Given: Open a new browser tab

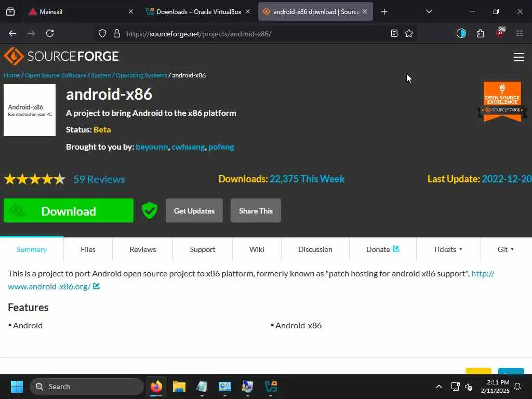Looking at the screenshot, I should [384, 12].
